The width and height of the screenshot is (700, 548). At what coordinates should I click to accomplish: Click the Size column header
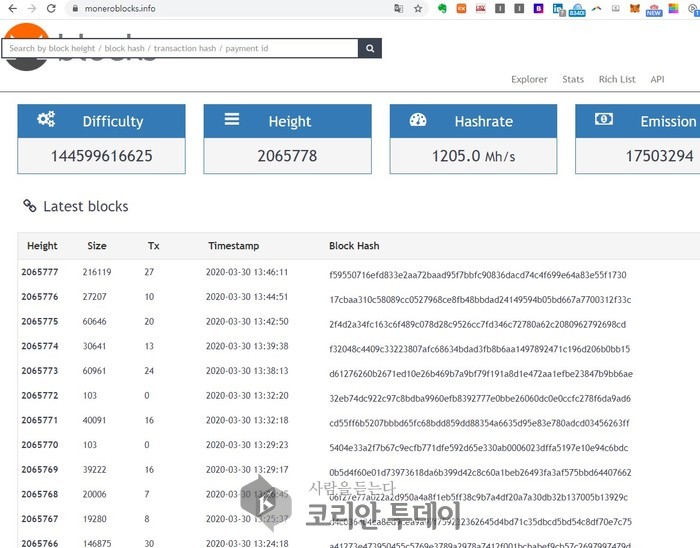point(97,246)
